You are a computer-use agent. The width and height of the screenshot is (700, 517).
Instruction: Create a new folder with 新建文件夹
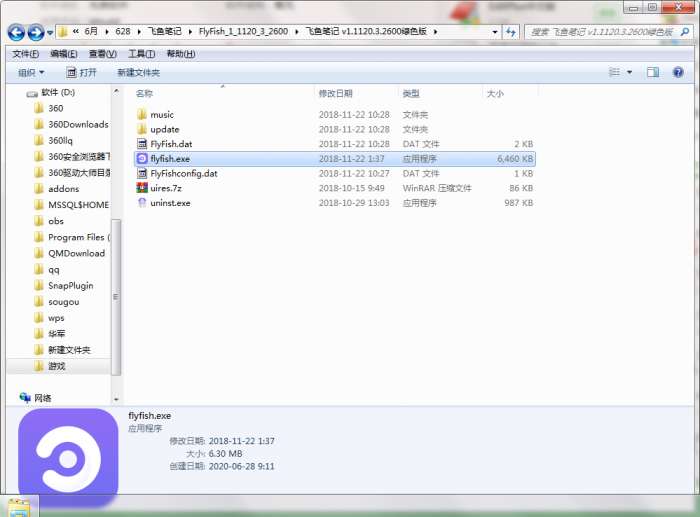point(138,72)
